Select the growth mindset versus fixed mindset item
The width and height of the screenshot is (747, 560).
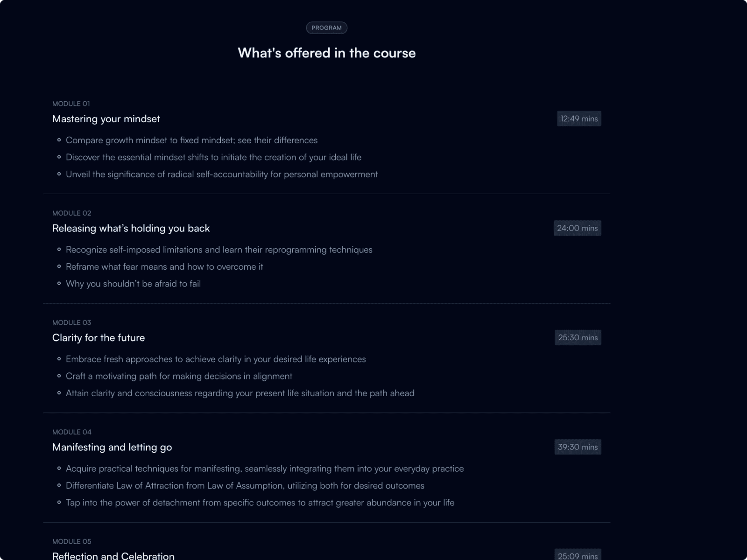pos(191,140)
